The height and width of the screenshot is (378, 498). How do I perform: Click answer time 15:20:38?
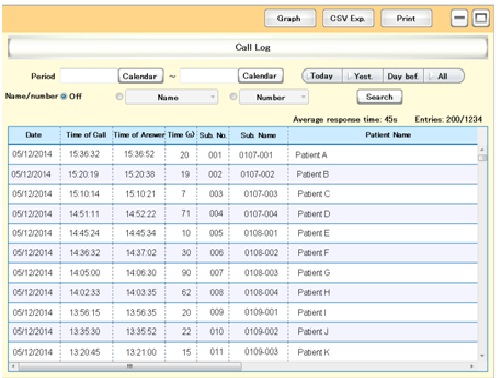pos(140,174)
